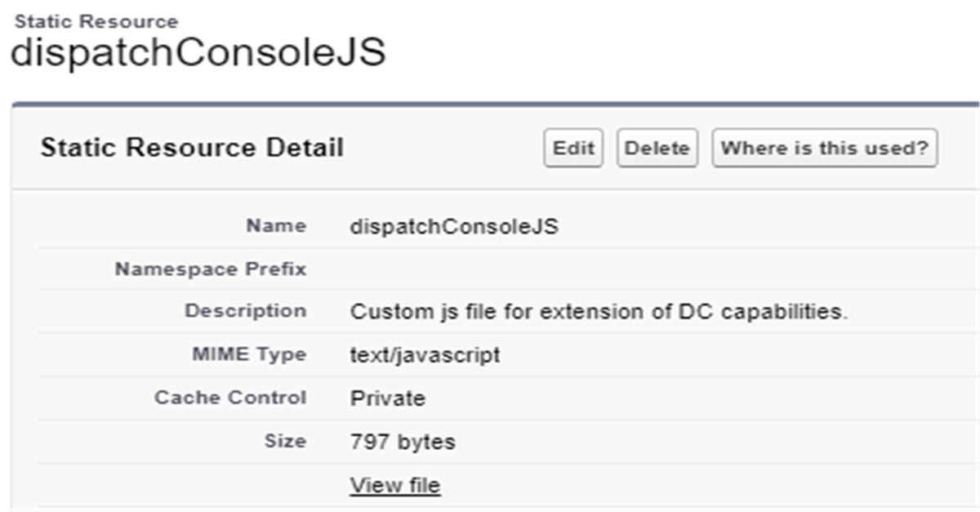Viewport: 980px width, 512px height.
Task: Click the Description field label
Action: pos(245,311)
